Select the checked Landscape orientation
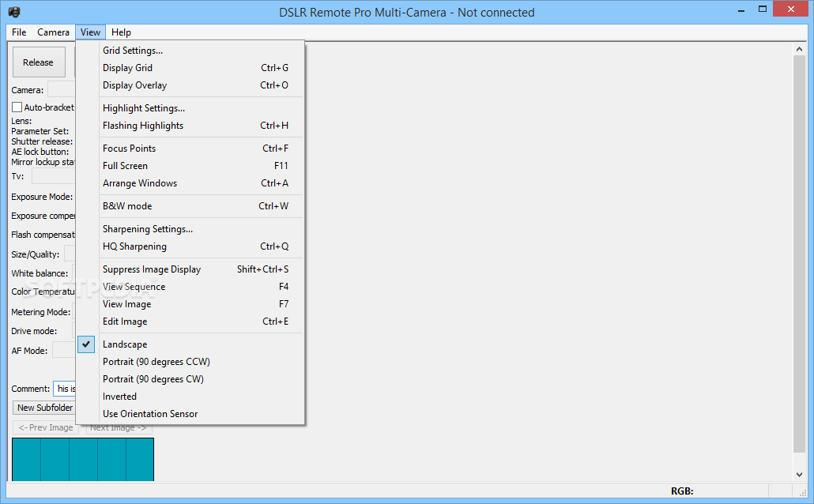This screenshot has width=814, height=504. 190,344
